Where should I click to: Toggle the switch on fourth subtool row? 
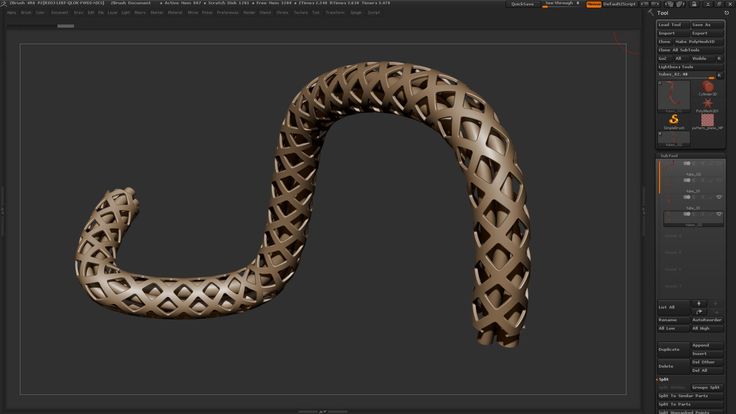687,214
